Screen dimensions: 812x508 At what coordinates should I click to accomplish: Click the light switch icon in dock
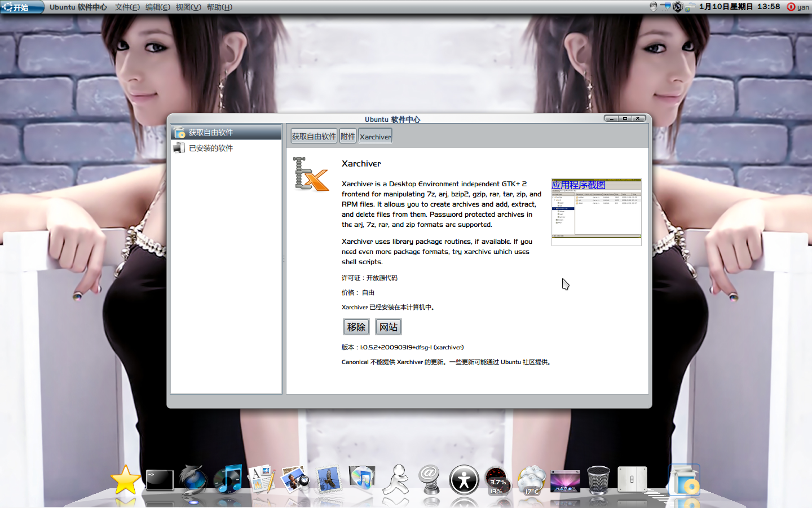(x=632, y=480)
